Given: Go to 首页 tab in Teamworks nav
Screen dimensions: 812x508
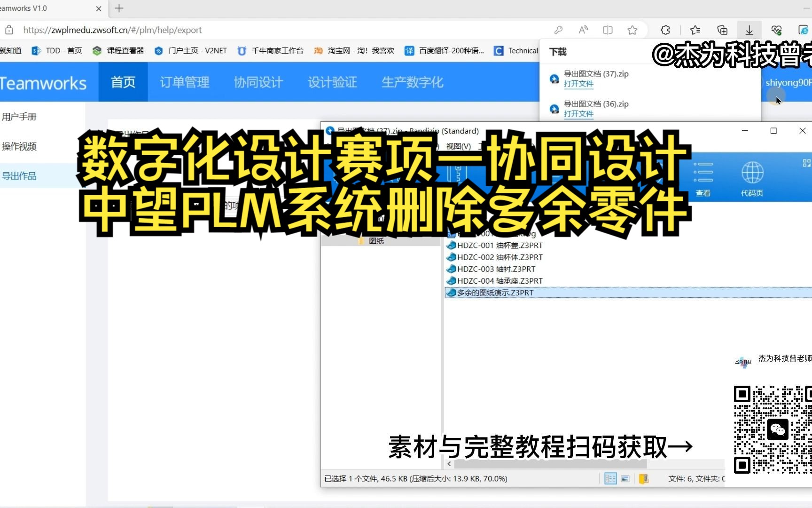Looking at the screenshot, I should tap(123, 82).
